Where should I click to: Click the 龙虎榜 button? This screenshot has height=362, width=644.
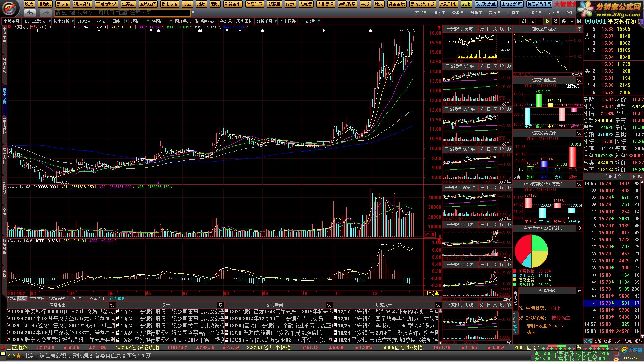306,4
